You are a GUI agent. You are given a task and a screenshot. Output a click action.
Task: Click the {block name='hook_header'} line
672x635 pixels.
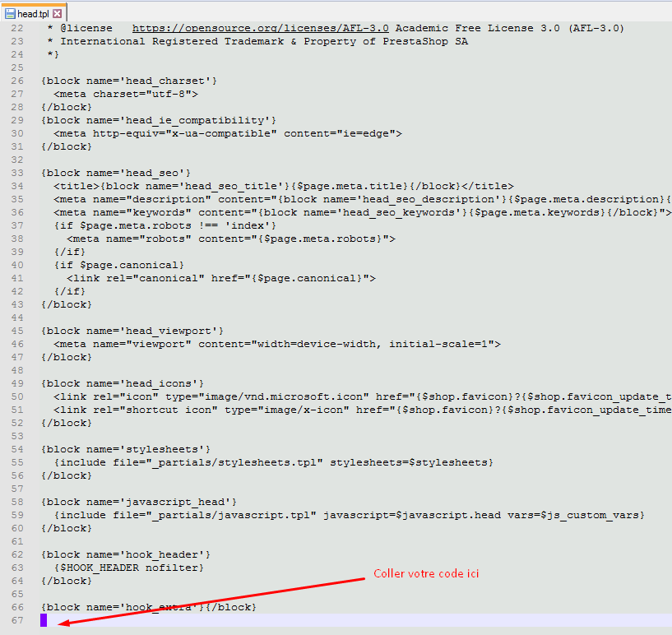(126, 555)
